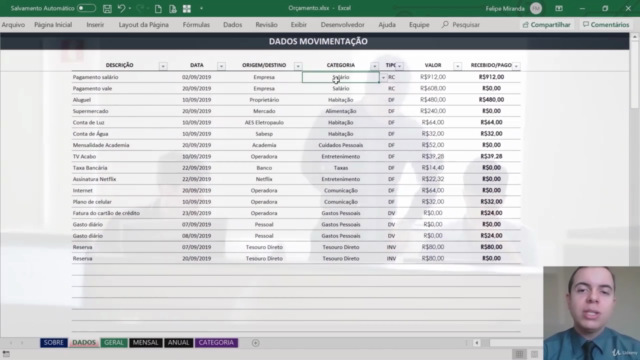The height and width of the screenshot is (360, 640).
Task: Open the RECEBIDO/PAGO filter dropdown
Action: (516, 66)
